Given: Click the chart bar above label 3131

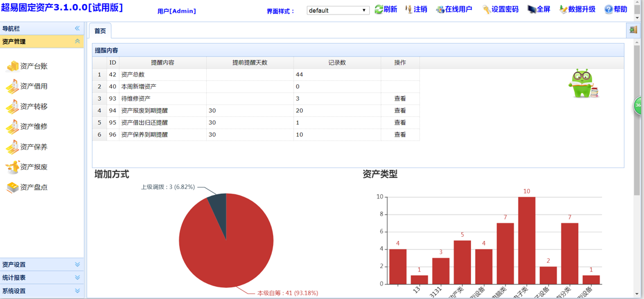Looking at the screenshot, I should coord(441,270).
